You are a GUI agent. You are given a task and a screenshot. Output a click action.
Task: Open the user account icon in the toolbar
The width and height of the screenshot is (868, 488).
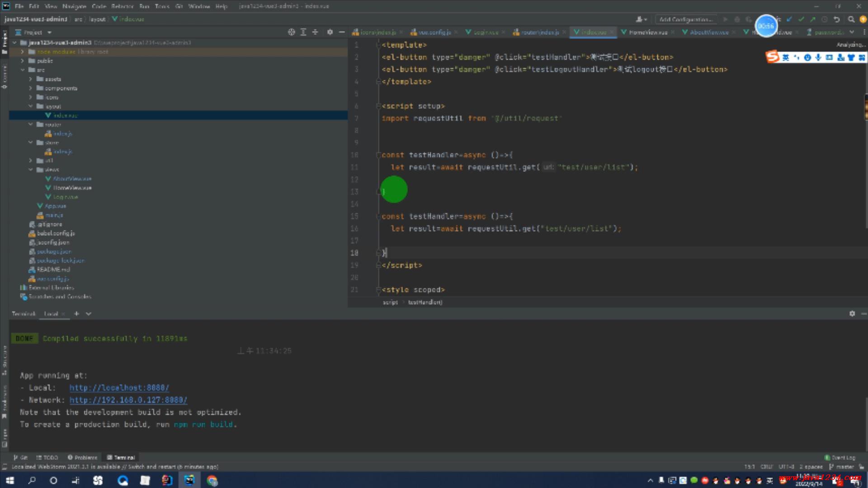click(x=641, y=19)
